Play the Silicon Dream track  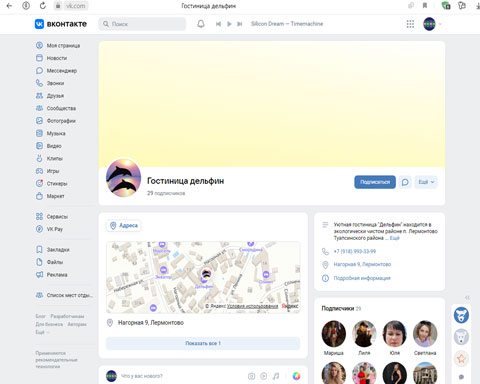click(x=229, y=24)
